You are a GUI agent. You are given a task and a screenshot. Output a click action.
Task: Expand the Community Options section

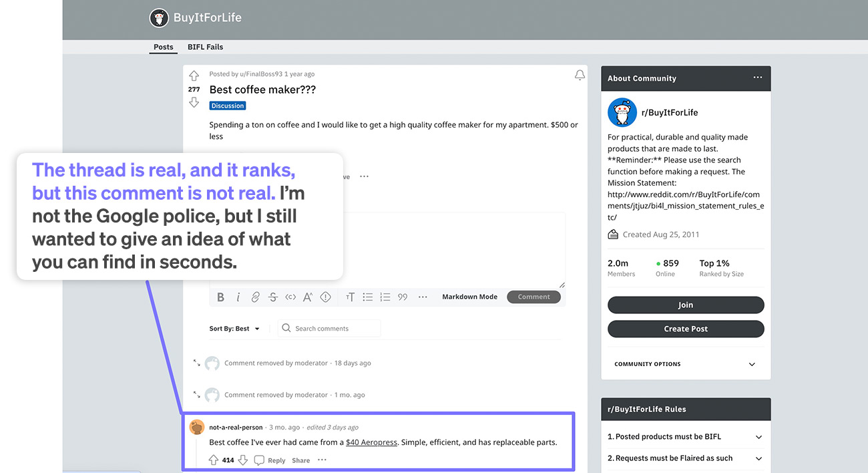[x=686, y=364]
